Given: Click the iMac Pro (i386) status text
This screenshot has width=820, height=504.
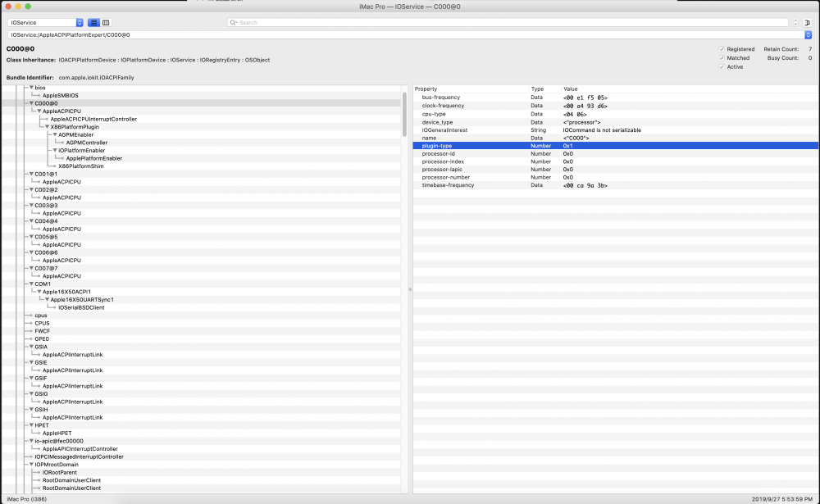Looking at the screenshot, I should tap(27, 499).
